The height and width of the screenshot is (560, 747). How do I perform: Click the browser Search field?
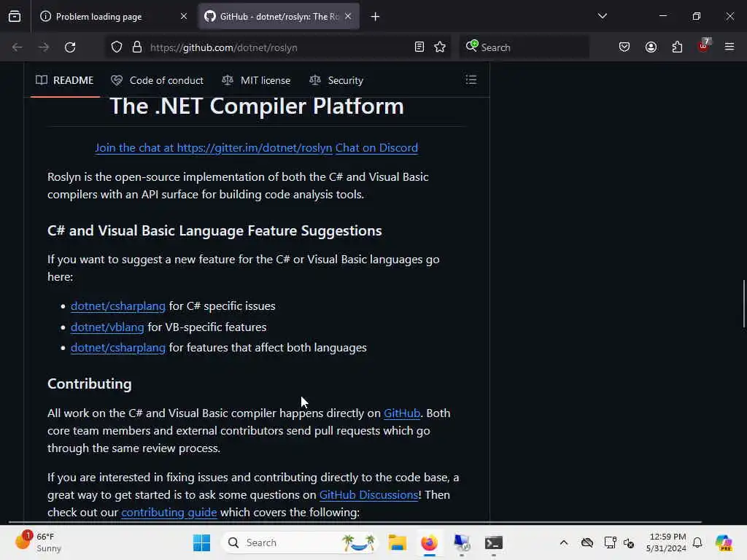pyautogui.click(x=524, y=47)
